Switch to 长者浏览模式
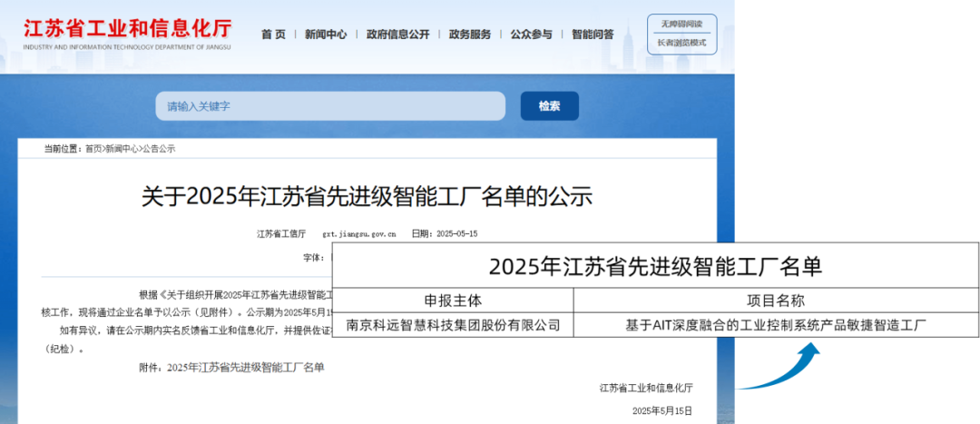The image size is (980, 424). click(681, 43)
